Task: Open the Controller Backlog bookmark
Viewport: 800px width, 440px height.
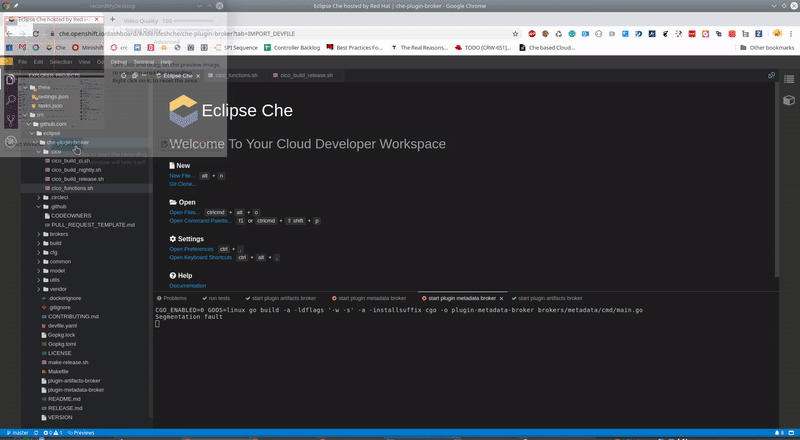Action: 292,47
